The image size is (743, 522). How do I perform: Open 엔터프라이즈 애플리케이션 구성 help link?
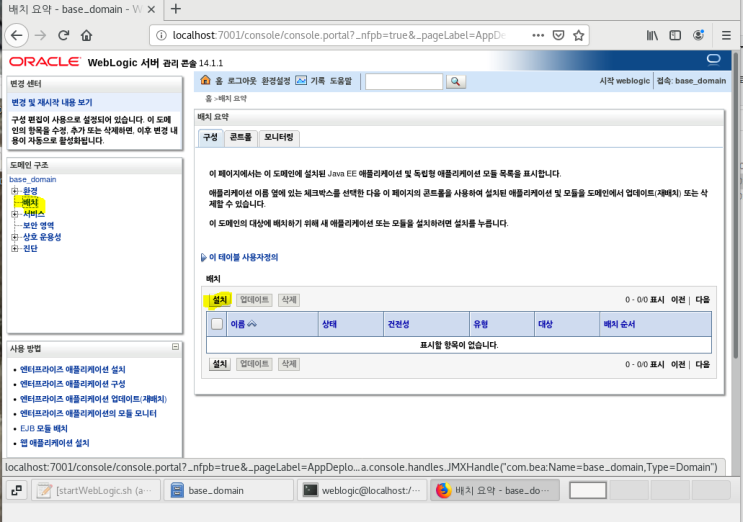pos(72,384)
